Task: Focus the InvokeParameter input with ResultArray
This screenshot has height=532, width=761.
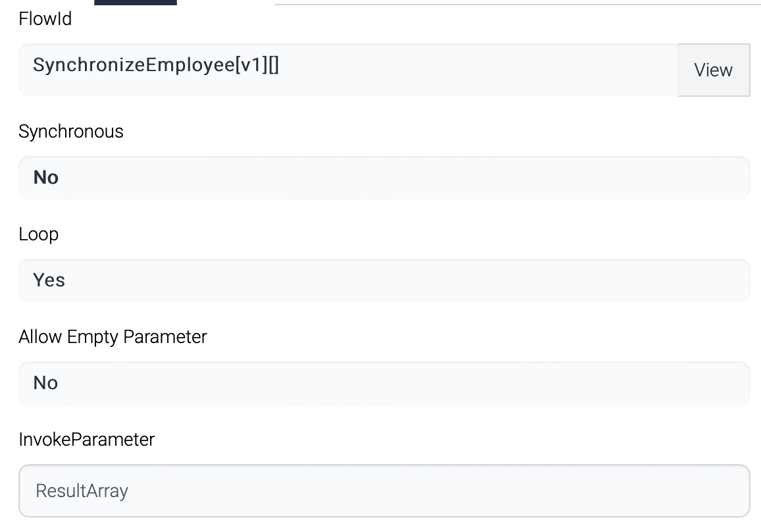Action: pos(384,491)
